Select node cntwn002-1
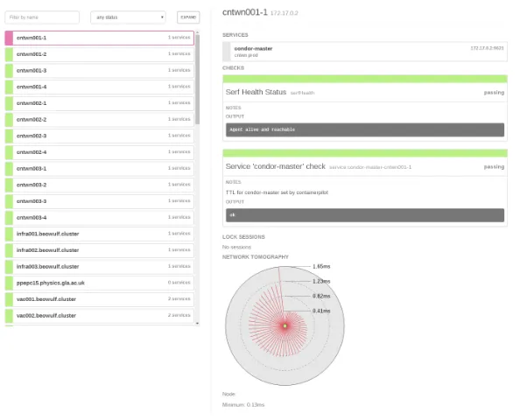 100,103
